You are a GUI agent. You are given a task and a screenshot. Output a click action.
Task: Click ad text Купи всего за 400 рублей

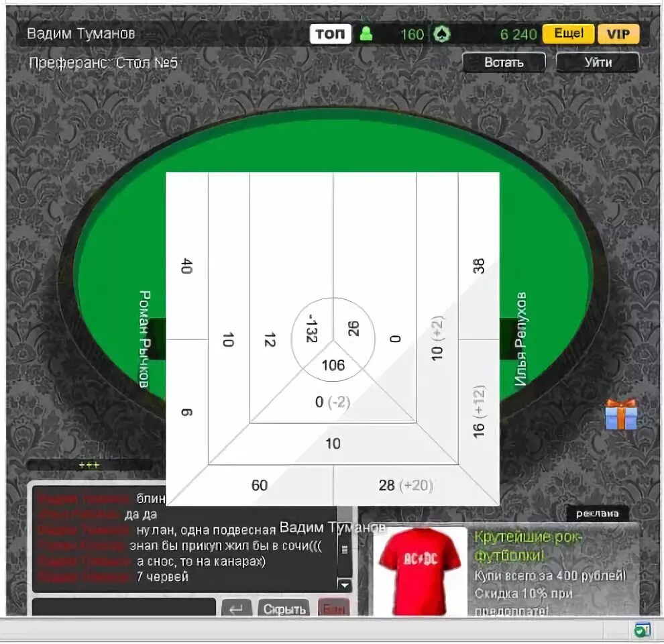[x=550, y=576]
